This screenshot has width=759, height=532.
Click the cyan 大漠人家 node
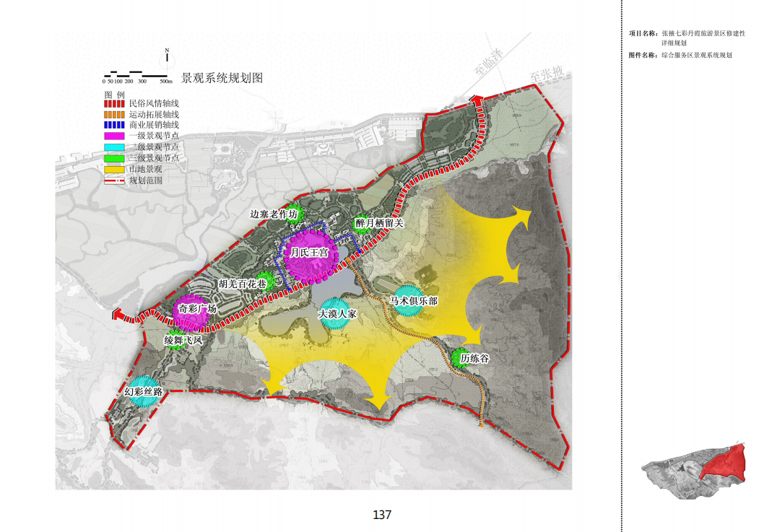coord(337,314)
